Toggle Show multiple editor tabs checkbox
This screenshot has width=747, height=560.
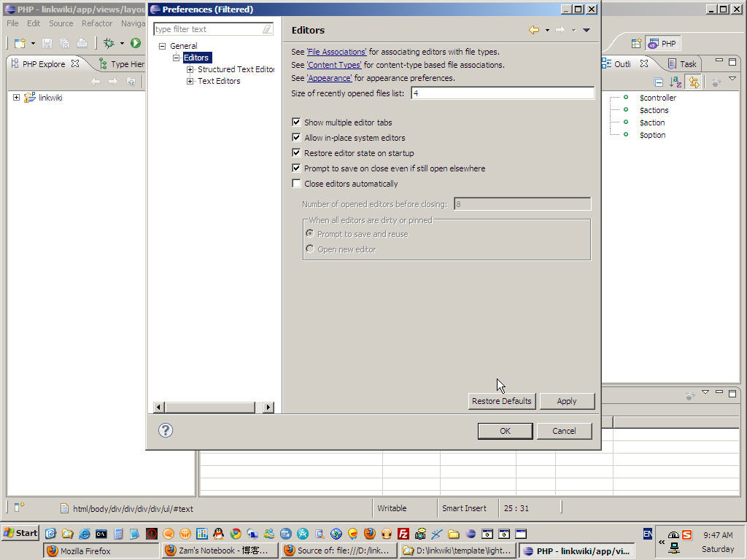[x=296, y=122]
